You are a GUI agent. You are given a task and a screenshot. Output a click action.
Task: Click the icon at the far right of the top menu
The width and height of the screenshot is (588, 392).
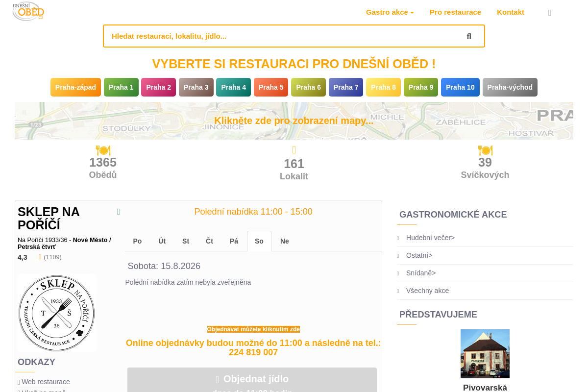pyautogui.click(x=549, y=13)
